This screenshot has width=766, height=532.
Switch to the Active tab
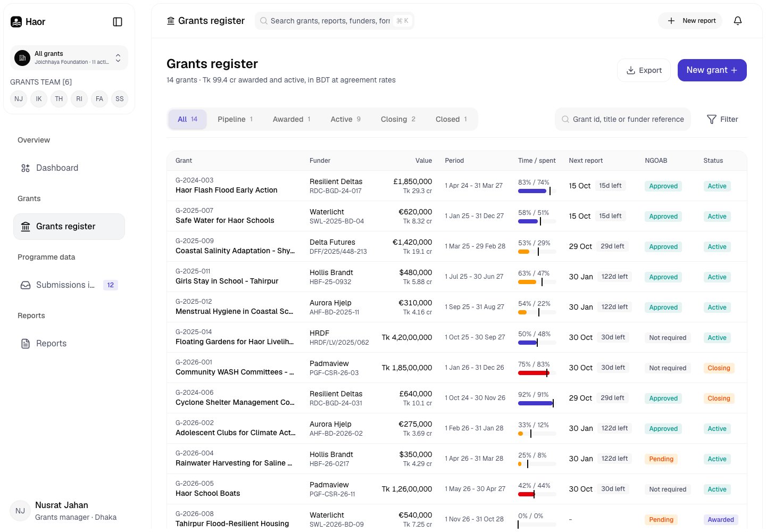pyautogui.click(x=346, y=119)
